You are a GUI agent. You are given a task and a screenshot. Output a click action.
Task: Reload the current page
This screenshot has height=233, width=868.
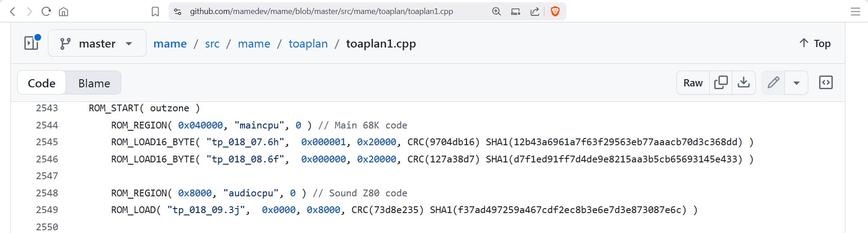click(46, 11)
